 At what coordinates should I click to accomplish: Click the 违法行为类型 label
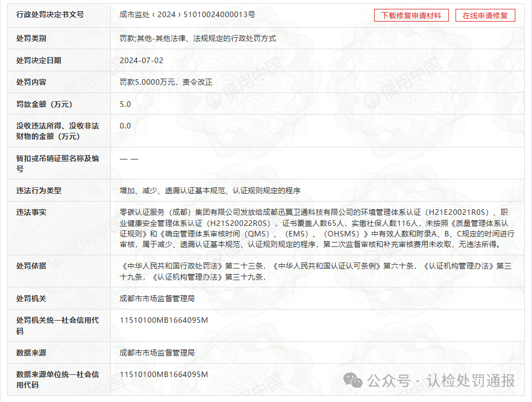(39, 190)
